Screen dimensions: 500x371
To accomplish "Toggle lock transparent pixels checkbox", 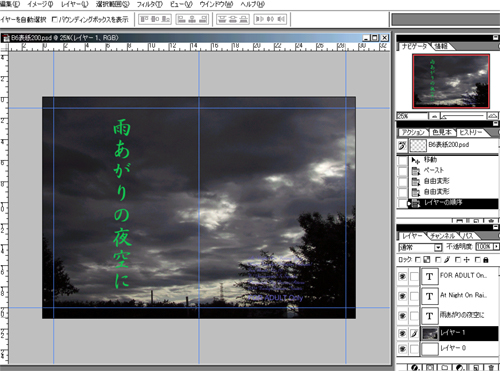I will coord(418,260).
